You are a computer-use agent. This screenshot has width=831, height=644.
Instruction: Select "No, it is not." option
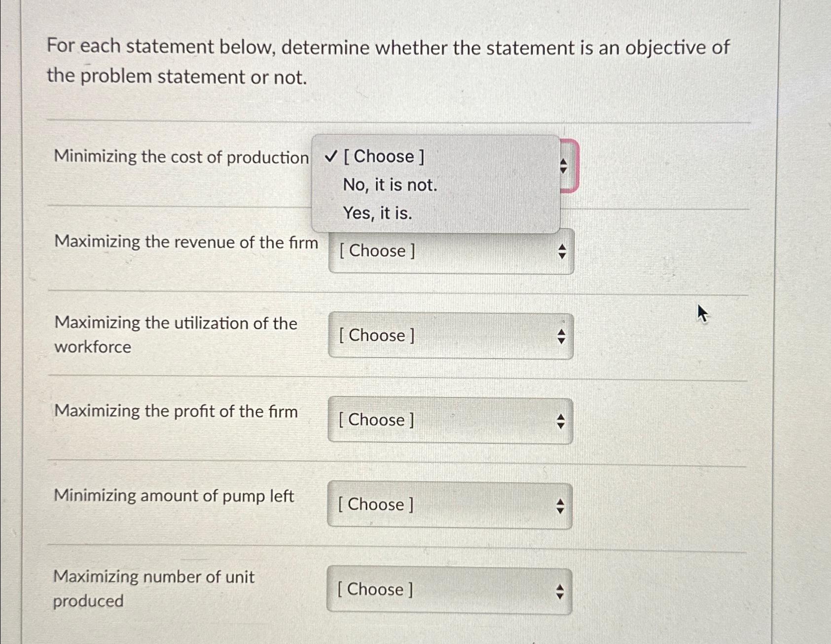click(x=390, y=185)
